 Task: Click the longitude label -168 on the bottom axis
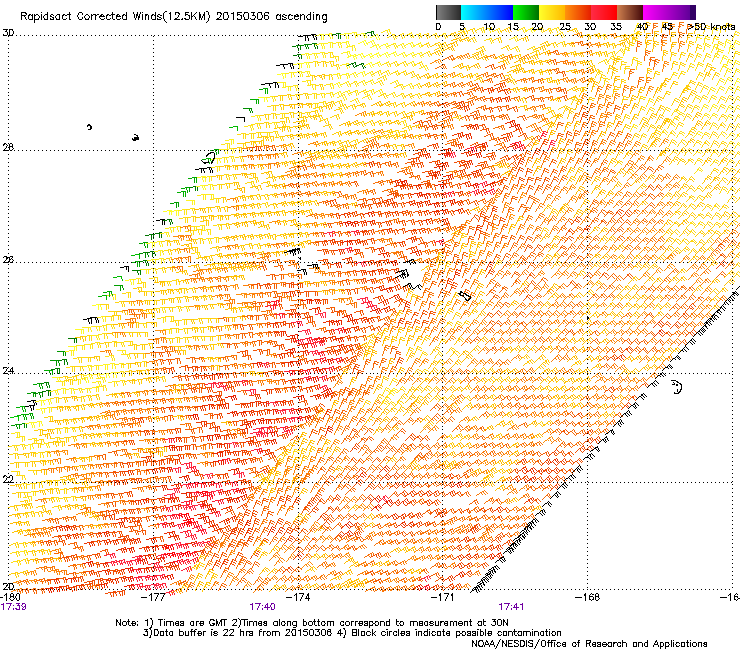click(587, 597)
